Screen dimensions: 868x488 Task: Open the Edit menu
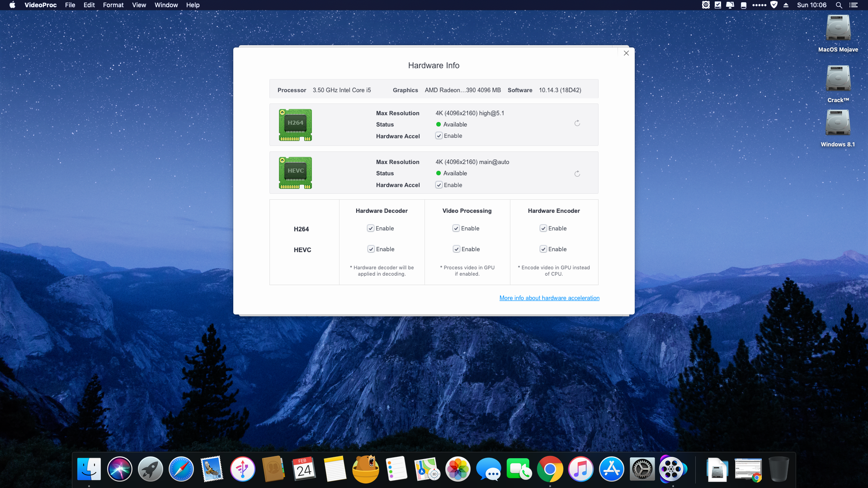coord(89,5)
